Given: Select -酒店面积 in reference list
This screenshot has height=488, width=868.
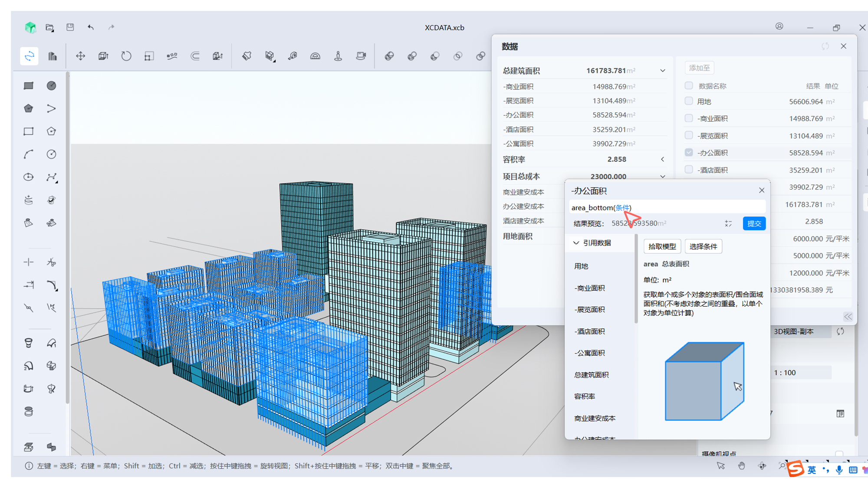Looking at the screenshot, I should 589,331.
